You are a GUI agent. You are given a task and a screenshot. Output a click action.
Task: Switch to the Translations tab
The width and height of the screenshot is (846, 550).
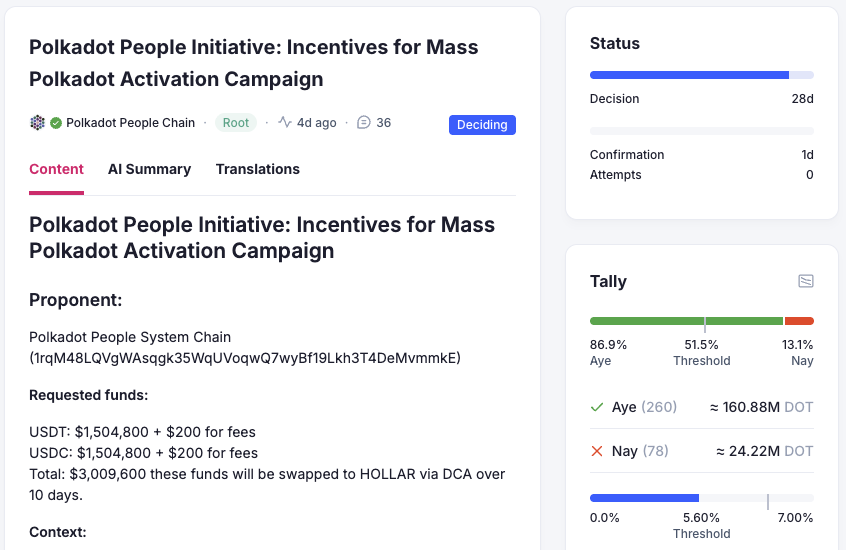tap(257, 169)
